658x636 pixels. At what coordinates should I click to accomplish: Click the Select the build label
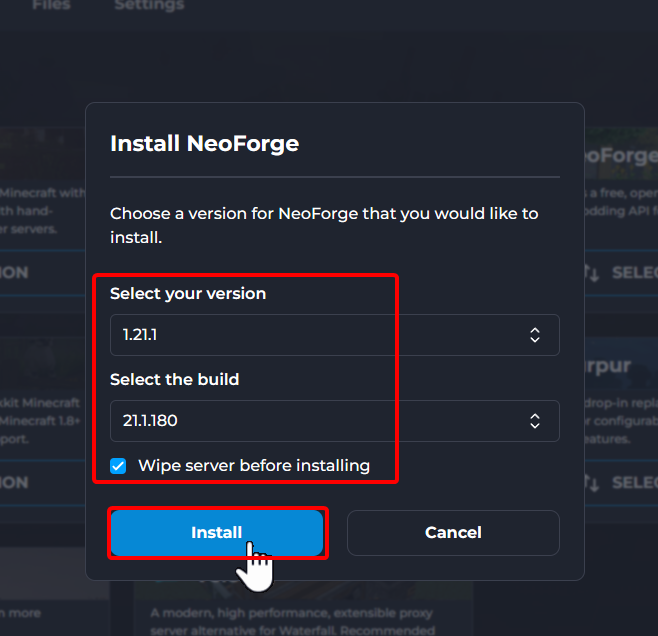pos(175,379)
